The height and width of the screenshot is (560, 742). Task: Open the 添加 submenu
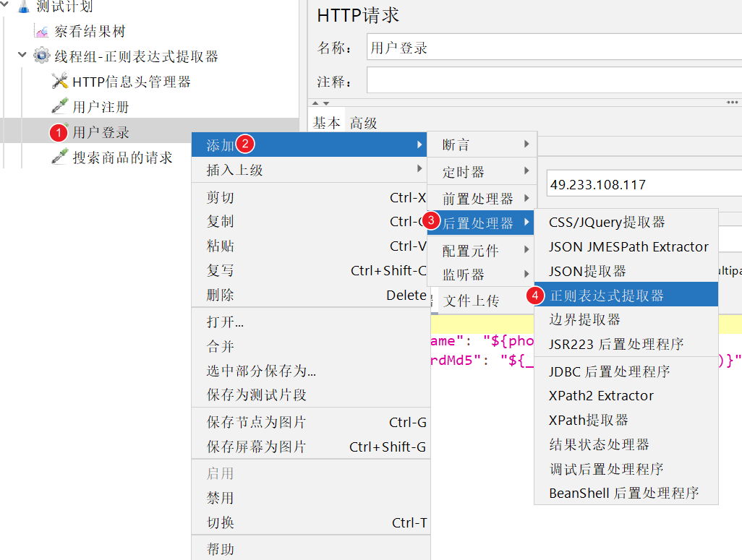(309, 145)
